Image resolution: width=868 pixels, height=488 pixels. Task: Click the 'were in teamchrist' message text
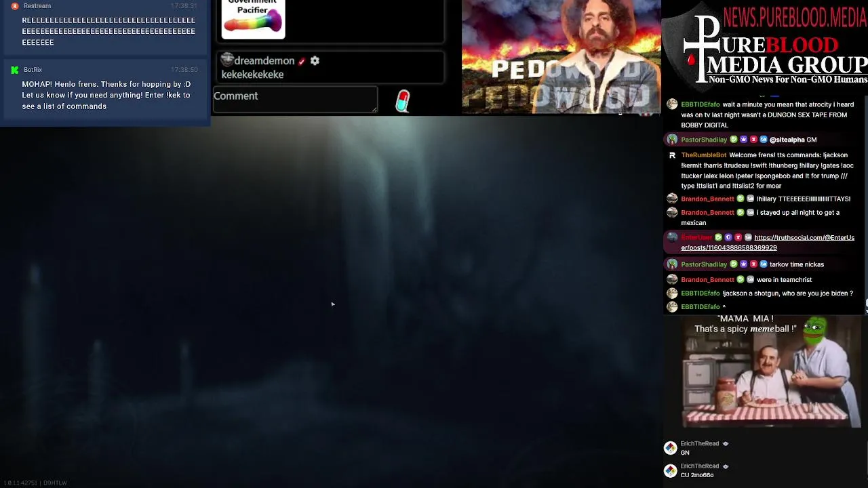coord(784,279)
